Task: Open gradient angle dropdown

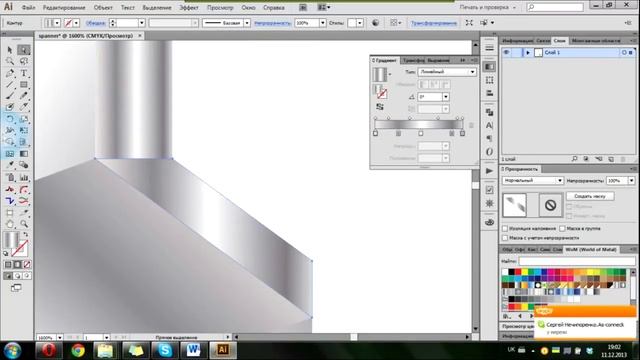Action: 446,97
